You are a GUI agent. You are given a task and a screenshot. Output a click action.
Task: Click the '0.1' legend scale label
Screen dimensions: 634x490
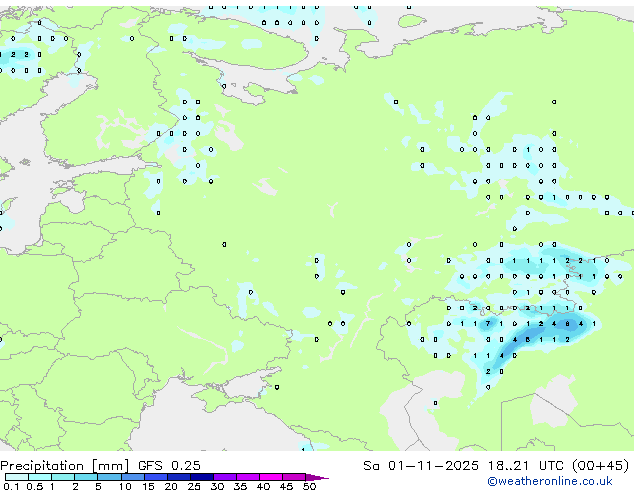click(x=11, y=486)
